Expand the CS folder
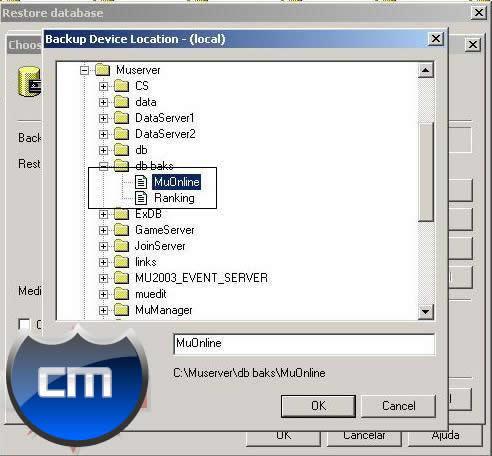 tap(103, 86)
